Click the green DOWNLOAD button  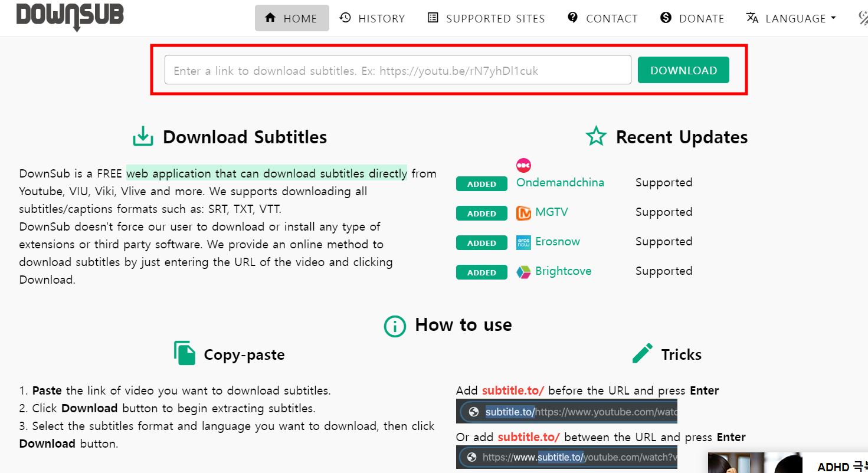pos(683,70)
